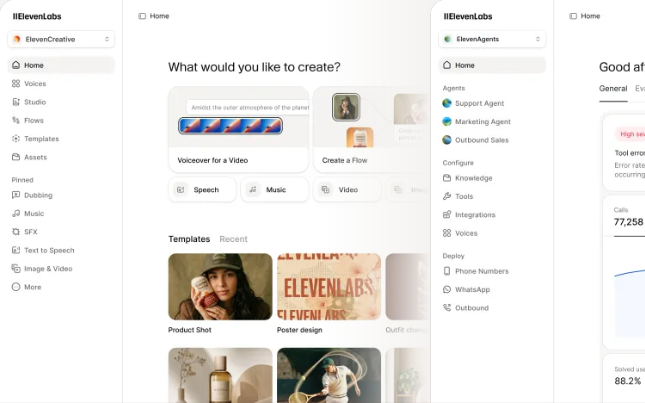Open the Outbound phone icon under Deploy

coord(447,308)
